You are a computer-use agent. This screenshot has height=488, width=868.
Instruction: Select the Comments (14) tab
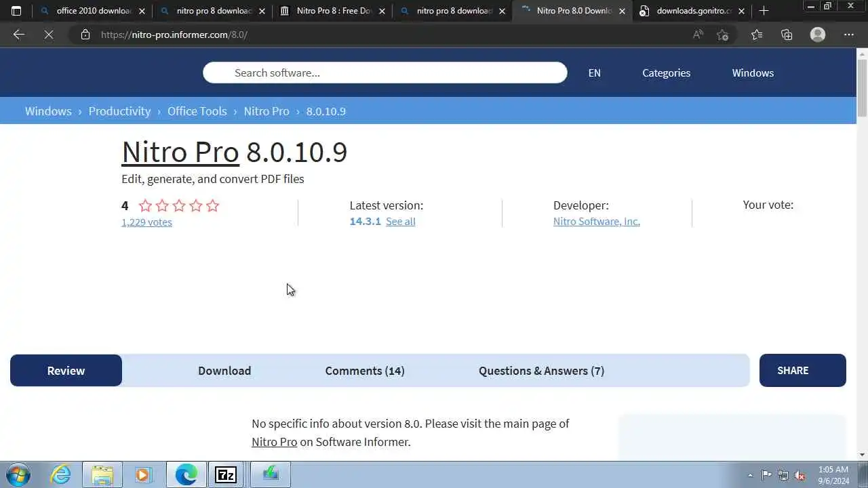click(x=365, y=371)
